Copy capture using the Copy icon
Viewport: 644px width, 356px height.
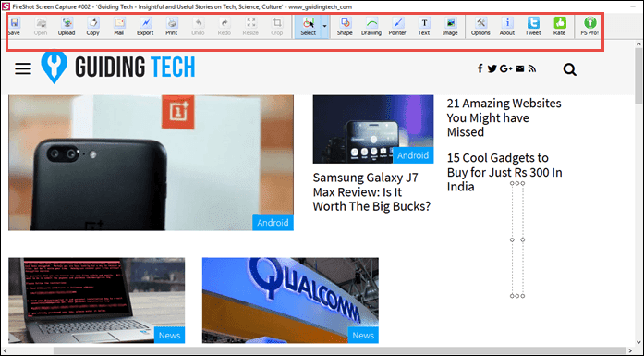click(92, 26)
